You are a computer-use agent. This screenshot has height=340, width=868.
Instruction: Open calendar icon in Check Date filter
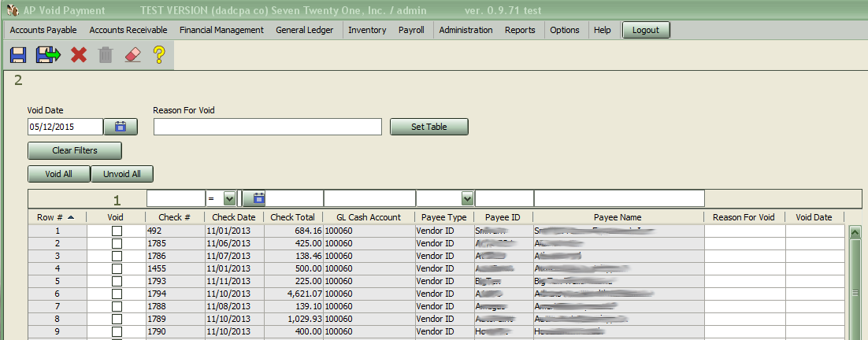[x=254, y=198]
